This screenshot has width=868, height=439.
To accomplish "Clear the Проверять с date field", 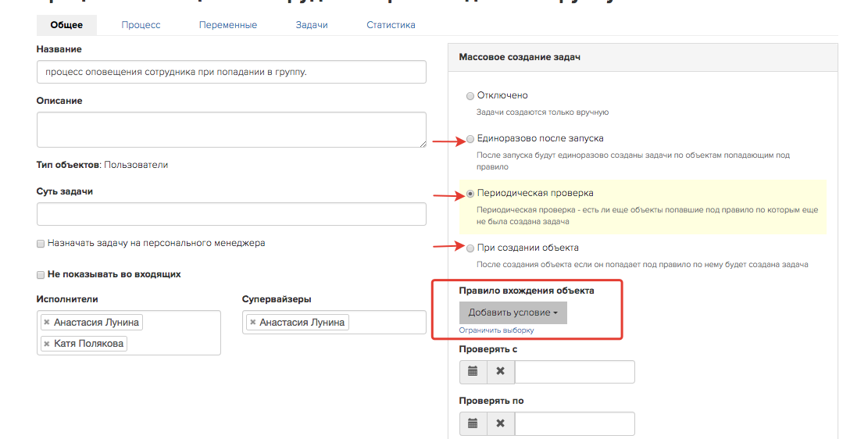I will point(501,372).
